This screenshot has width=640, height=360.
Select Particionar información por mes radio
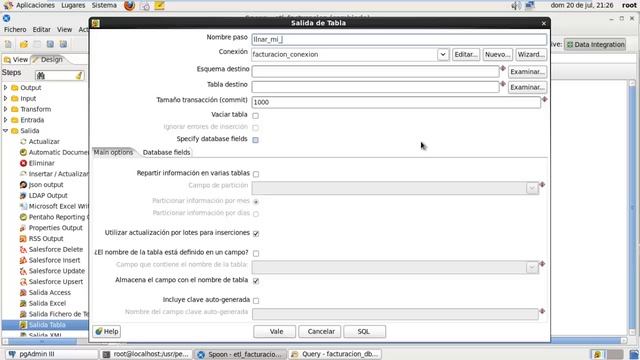pos(256,202)
